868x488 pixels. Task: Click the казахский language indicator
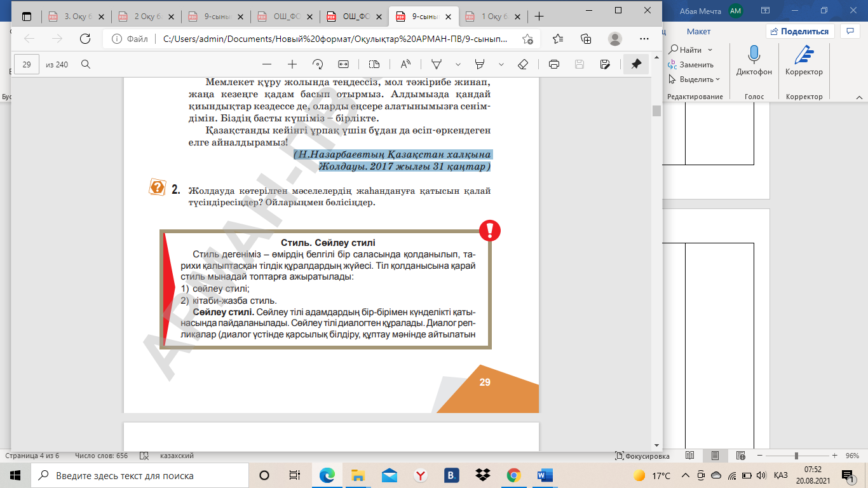tap(176, 456)
